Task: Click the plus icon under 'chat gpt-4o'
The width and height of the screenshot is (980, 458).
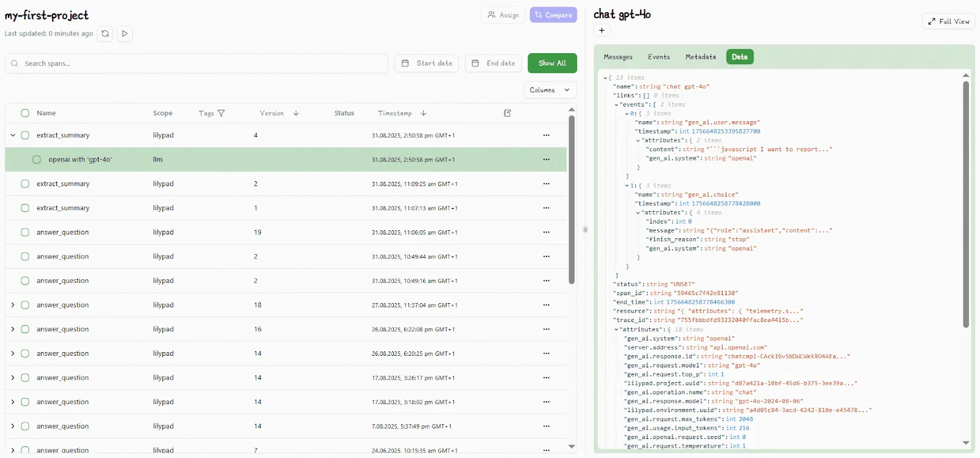Action: (601, 31)
